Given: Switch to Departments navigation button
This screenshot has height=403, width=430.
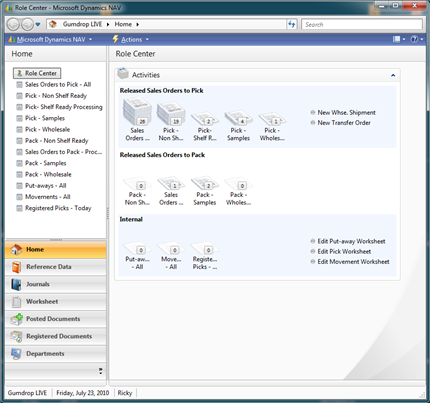Looking at the screenshot, I should [x=56, y=354].
